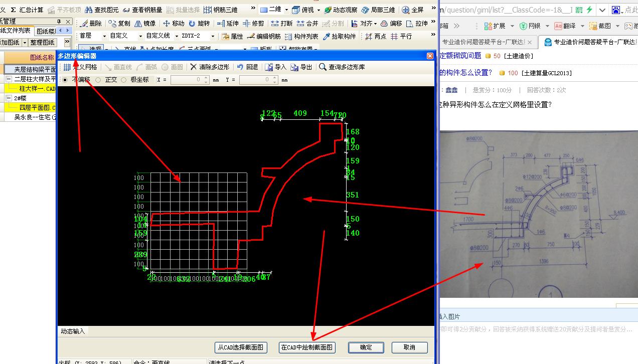Click 在CAD中绘制截面图 button
638x364 pixels.
point(307,347)
